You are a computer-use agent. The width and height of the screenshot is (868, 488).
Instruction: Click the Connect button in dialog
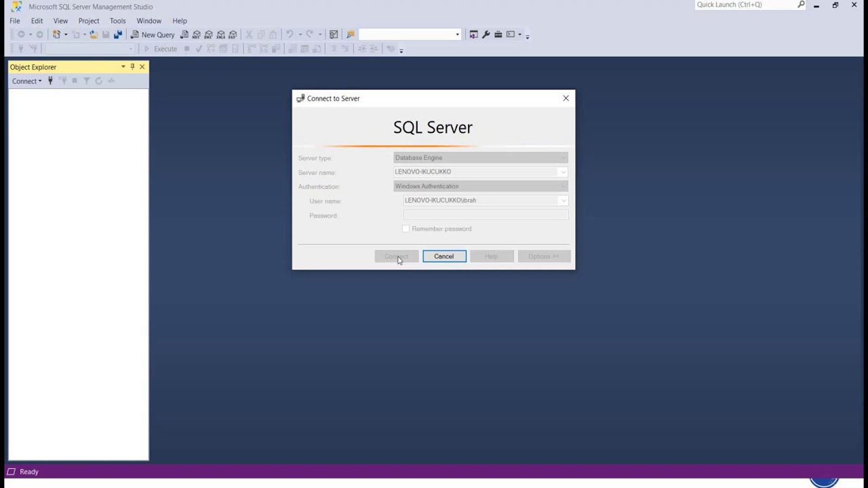click(397, 256)
